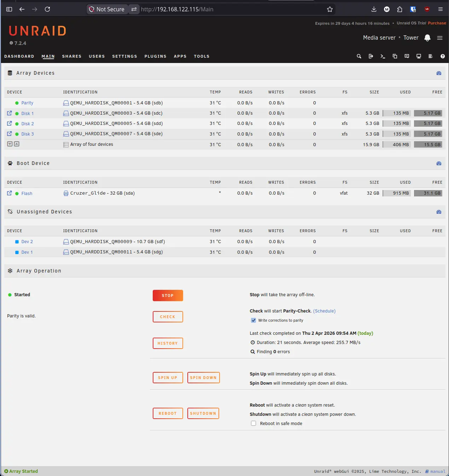Click the Dev 2 blue status indicator

(x=17, y=242)
